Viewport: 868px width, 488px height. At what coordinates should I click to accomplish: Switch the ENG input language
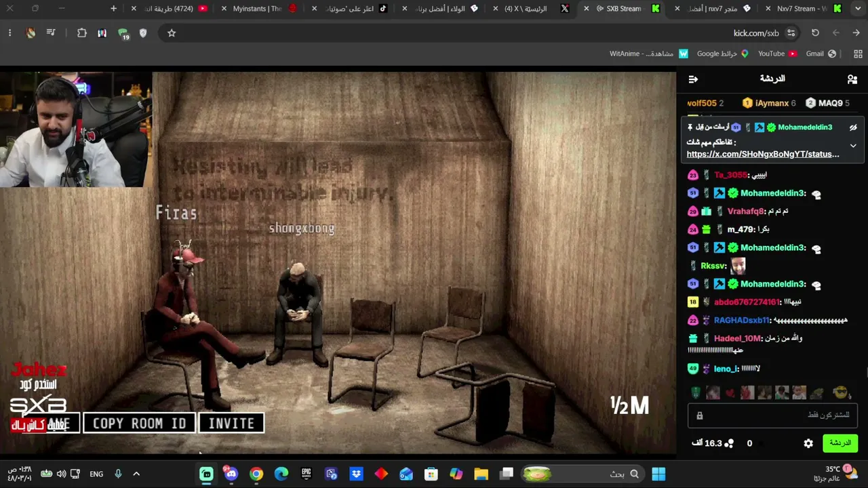(x=96, y=474)
